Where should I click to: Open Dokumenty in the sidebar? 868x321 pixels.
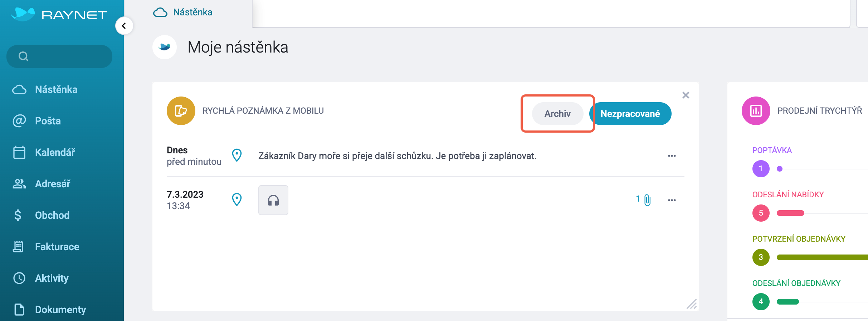[60, 310]
